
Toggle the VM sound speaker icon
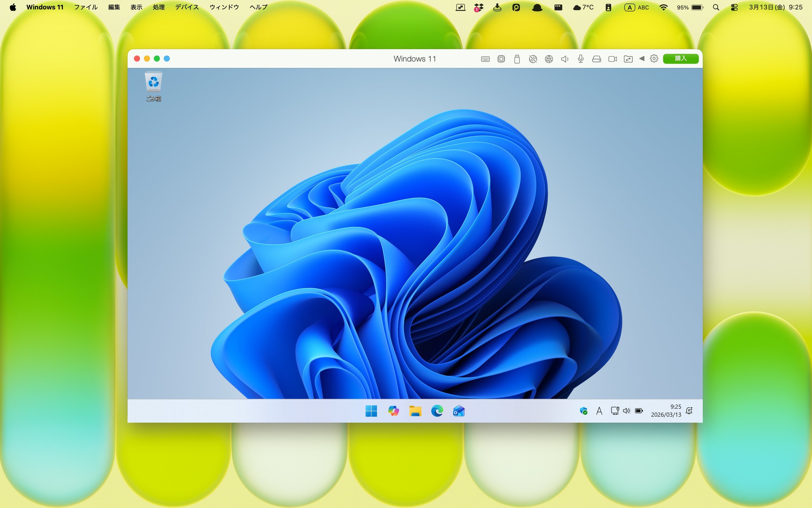click(x=565, y=59)
